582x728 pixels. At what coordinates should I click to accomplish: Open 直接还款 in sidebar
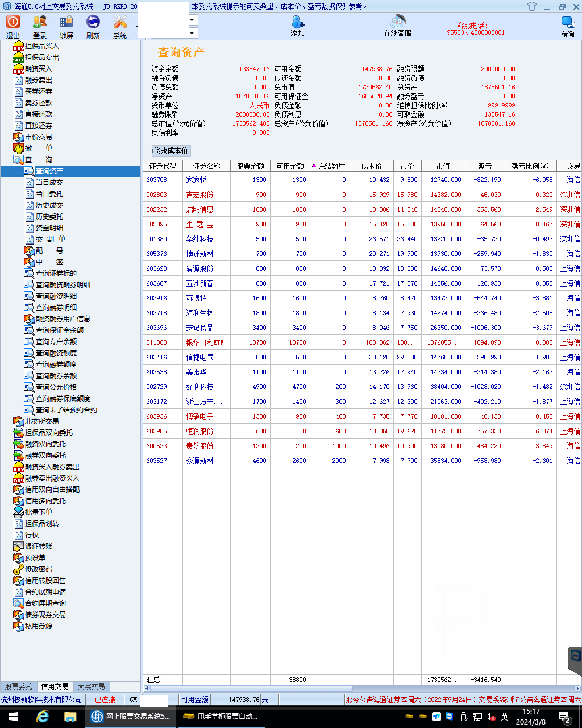point(38,114)
